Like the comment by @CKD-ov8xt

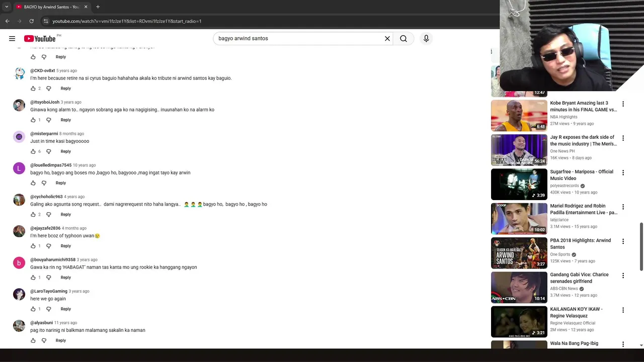tap(33, 88)
